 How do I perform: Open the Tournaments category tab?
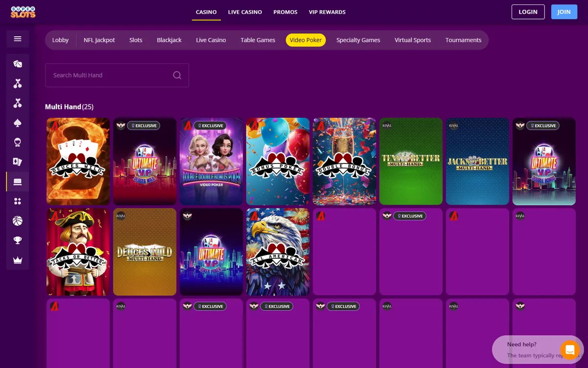pyautogui.click(x=464, y=40)
